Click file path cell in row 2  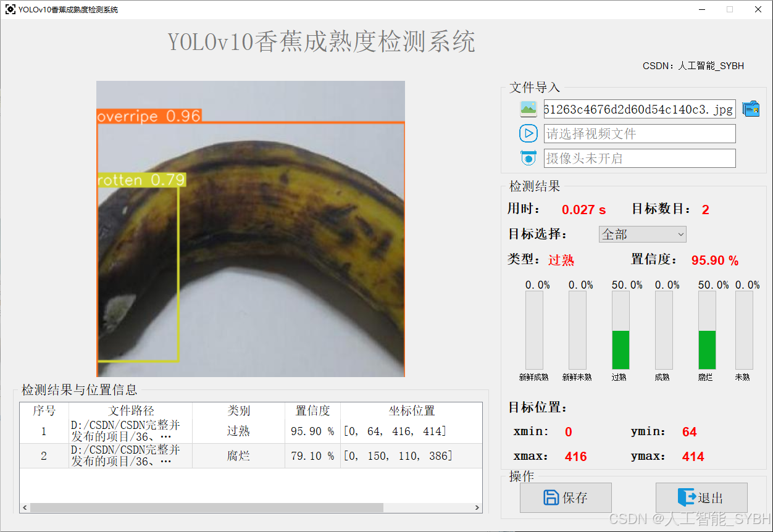131,455
